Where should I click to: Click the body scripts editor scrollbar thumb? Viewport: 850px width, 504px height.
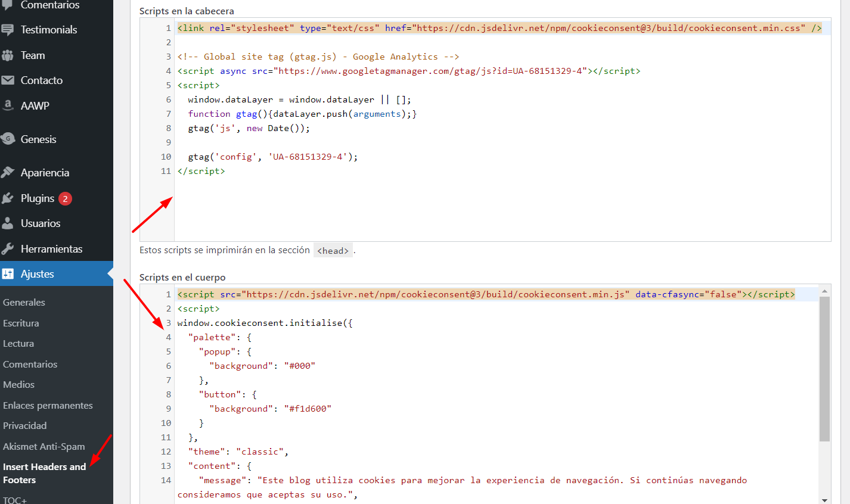825,369
